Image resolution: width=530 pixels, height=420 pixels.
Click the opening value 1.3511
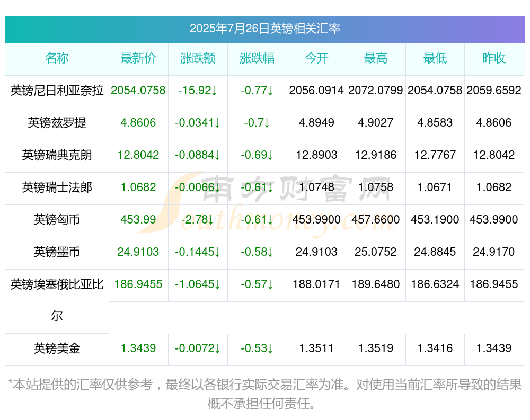tap(316, 348)
